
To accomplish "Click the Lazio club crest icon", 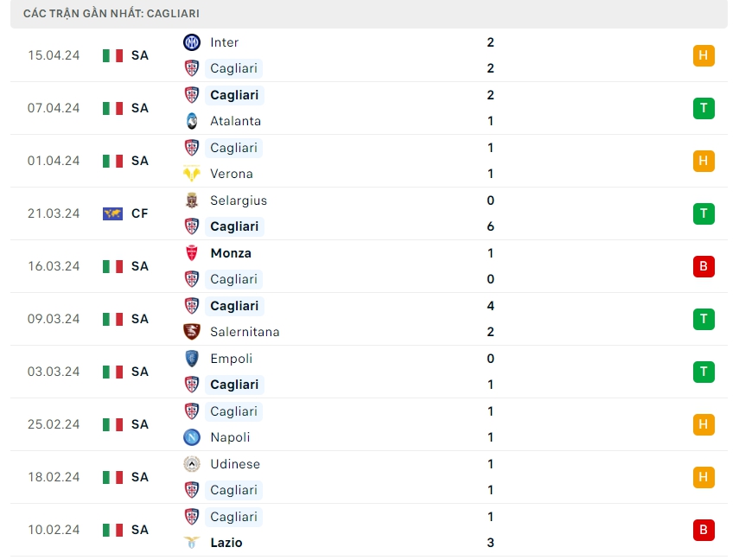I will (192, 543).
